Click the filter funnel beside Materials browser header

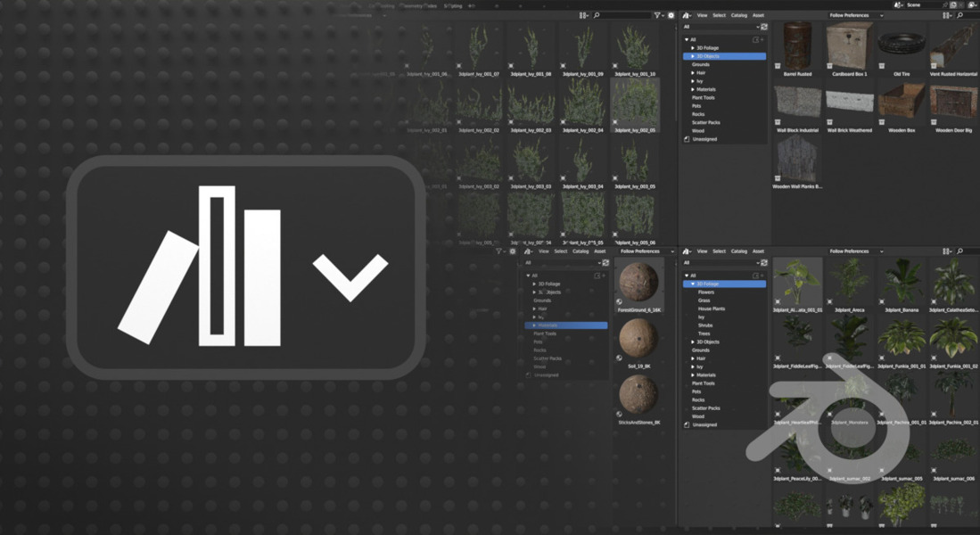[499, 251]
